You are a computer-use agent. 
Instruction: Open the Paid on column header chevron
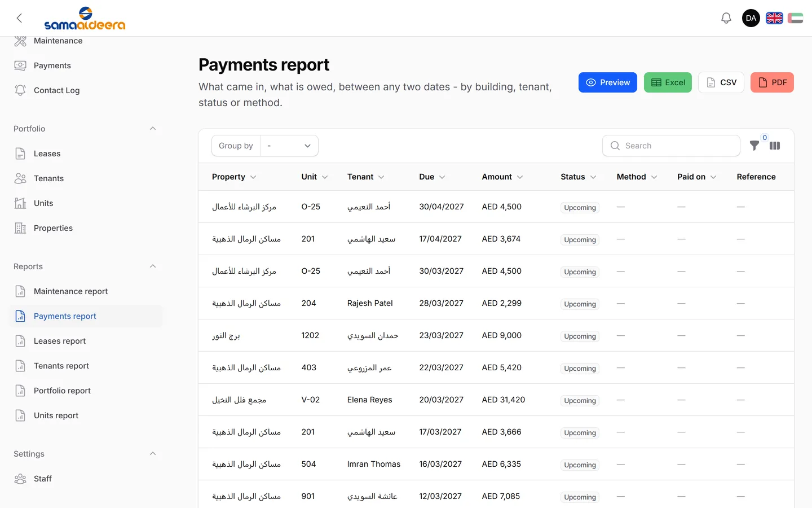click(713, 177)
